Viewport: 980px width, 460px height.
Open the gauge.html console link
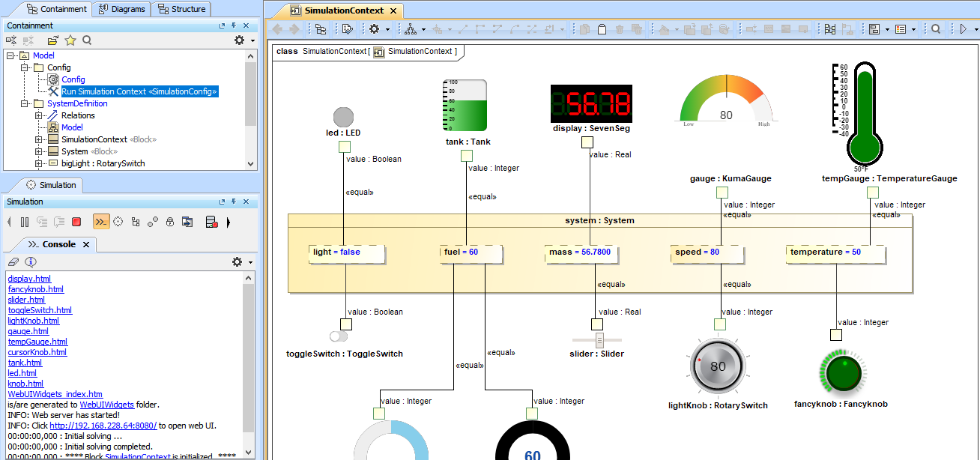click(28, 331)
